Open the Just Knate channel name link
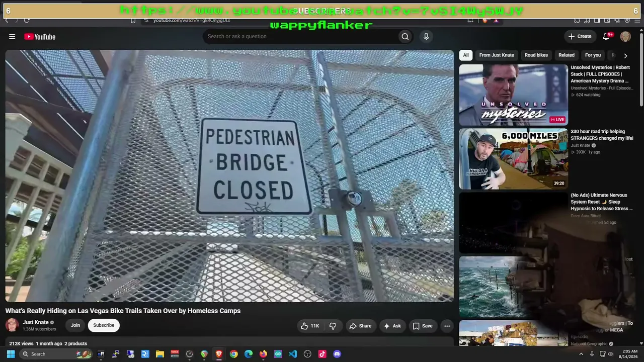The height and width of the screenshot is (362, 644). pyautogui.click(x=36, y=322)
